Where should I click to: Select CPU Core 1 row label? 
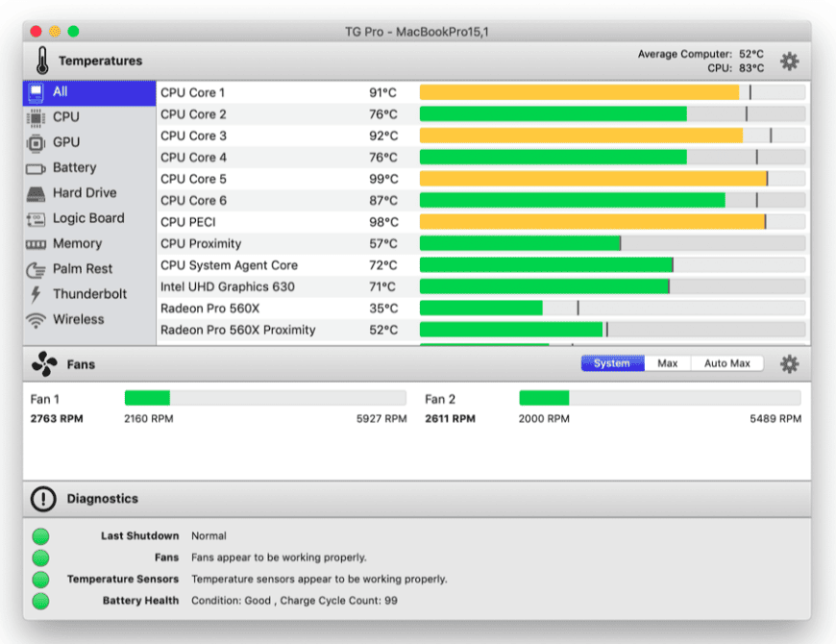coord(192,93)
